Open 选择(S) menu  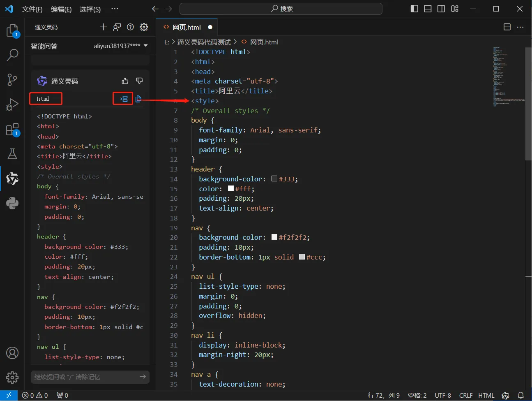pos(90,9)
